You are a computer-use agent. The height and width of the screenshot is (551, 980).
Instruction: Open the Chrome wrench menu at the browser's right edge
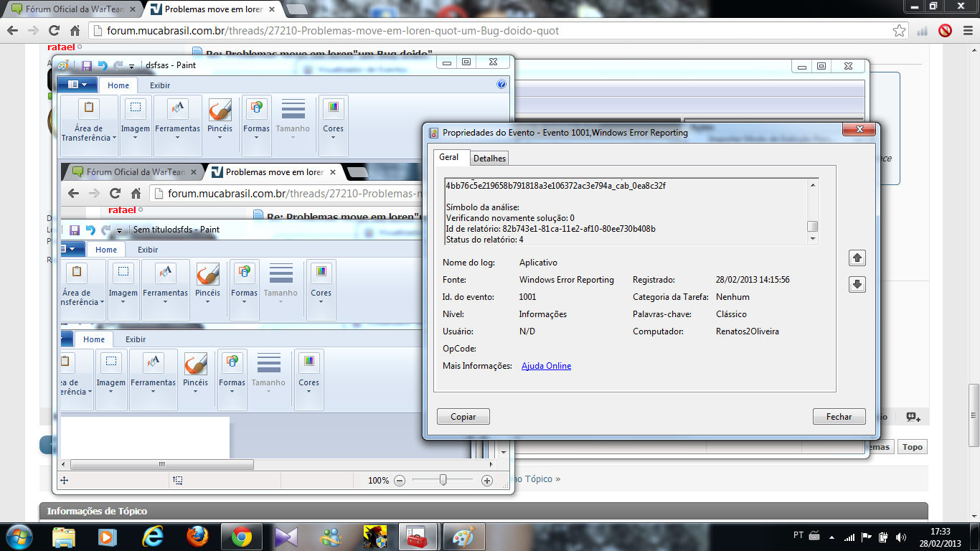point(966,31)
